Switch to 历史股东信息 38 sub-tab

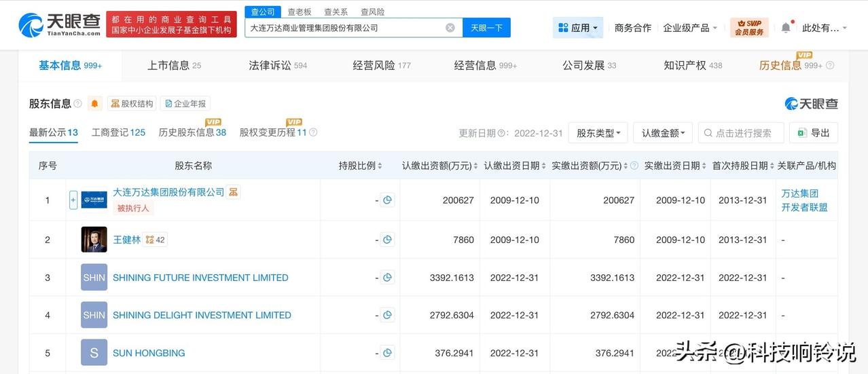tap(193, 132)
